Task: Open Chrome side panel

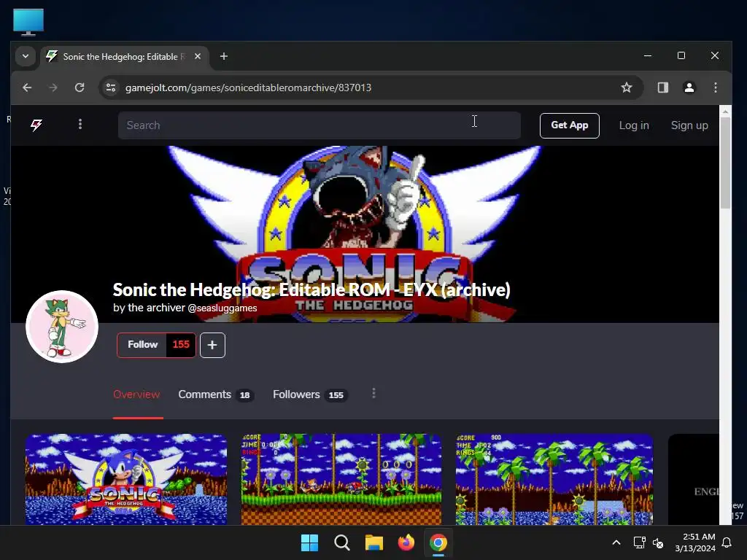Action: point(662,87)
